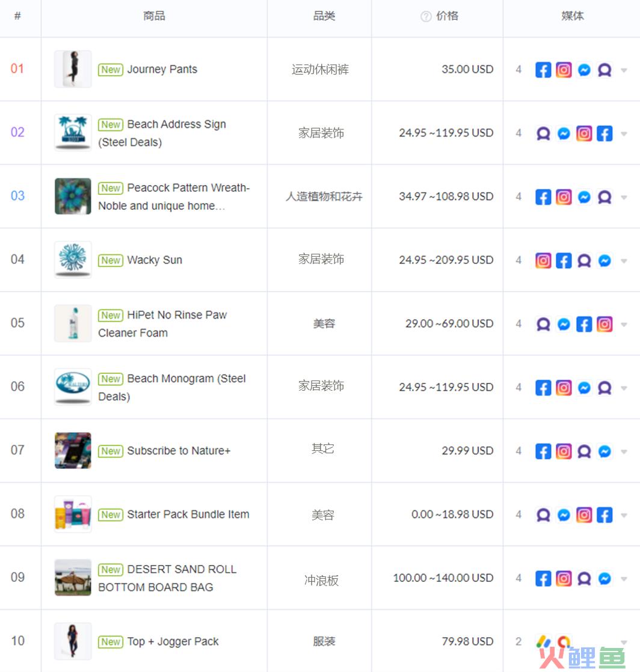Click Instagram icon in Journey Pants row
The image size is (640, 672).
coord(564,70)
